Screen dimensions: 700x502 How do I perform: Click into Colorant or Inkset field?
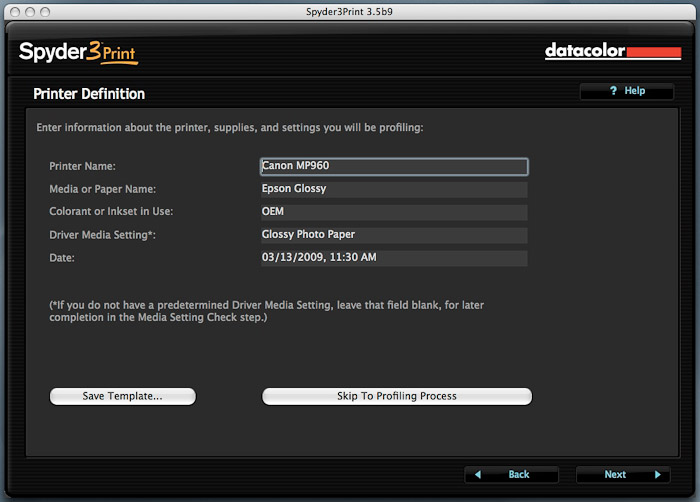(393, 212)
